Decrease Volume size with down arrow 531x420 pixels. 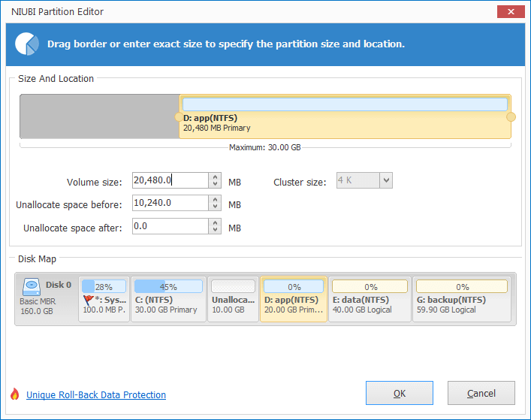tap(215, 184)
